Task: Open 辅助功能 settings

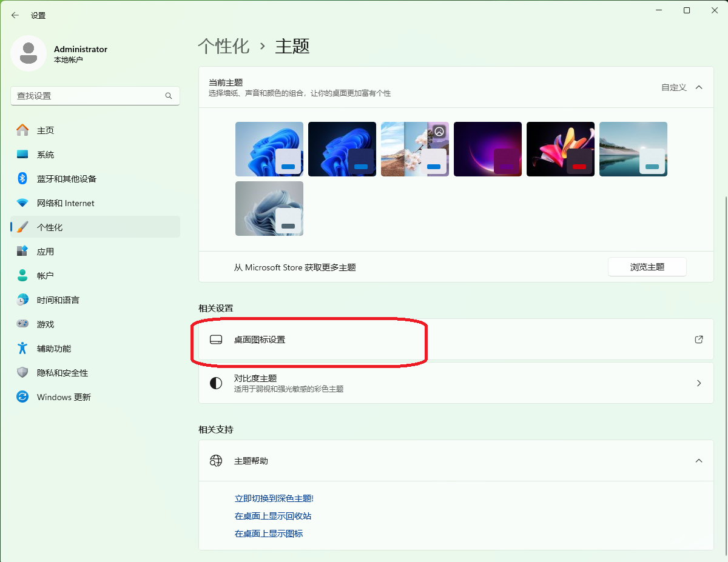Action: click(95, 349)
